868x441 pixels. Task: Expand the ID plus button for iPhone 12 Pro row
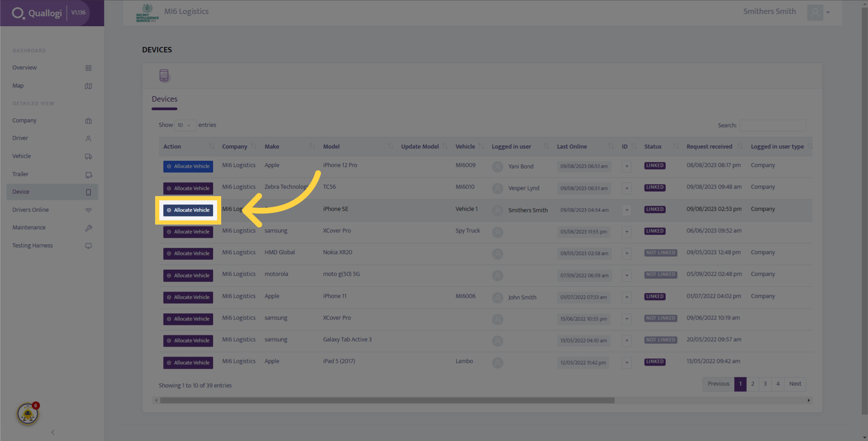pyautogui.click(x=626, y=166)
